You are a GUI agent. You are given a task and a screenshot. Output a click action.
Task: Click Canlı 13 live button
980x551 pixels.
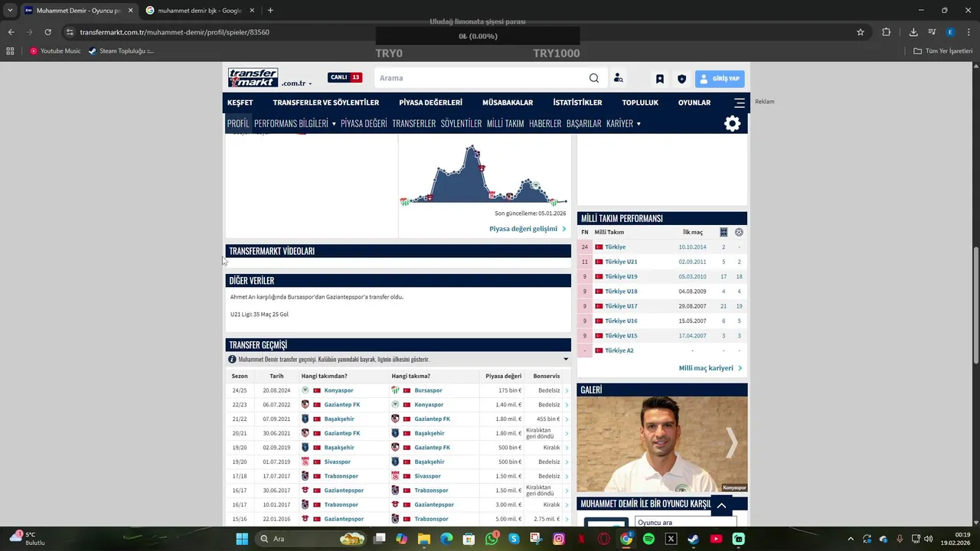345,77
